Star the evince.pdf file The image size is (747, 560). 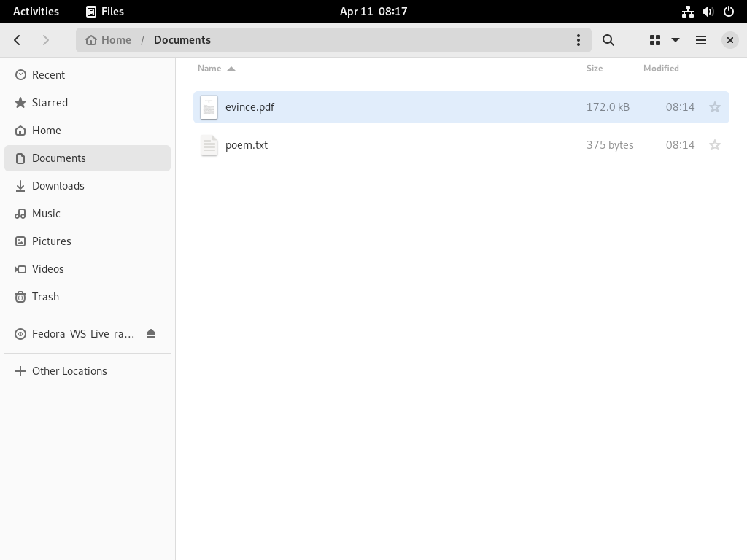715,107
